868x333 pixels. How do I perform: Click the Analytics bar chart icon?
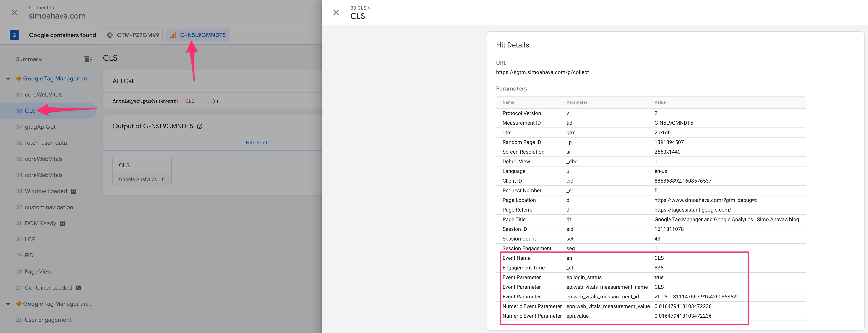click(x=173, y=35)
